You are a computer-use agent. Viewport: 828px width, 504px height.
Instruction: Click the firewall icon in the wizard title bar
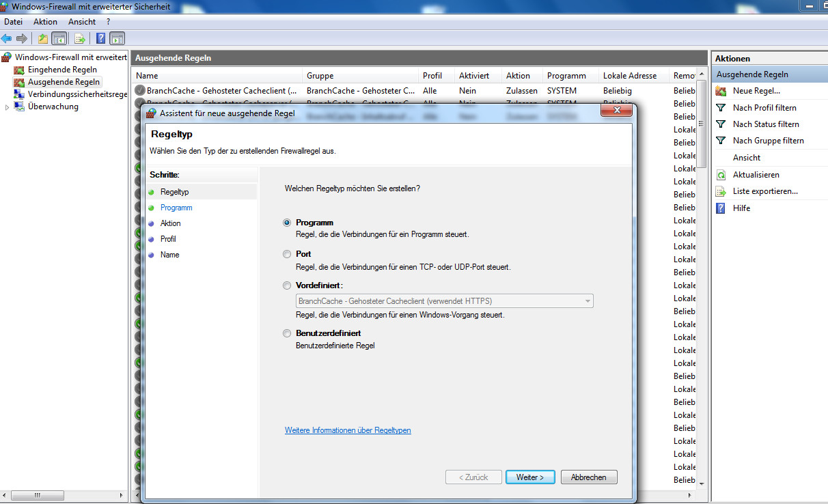coord(152,113)
